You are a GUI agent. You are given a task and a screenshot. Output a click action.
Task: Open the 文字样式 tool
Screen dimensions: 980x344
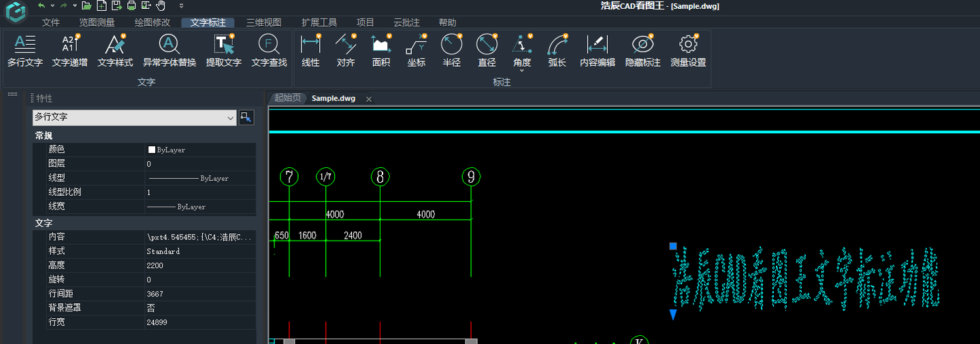115,51
